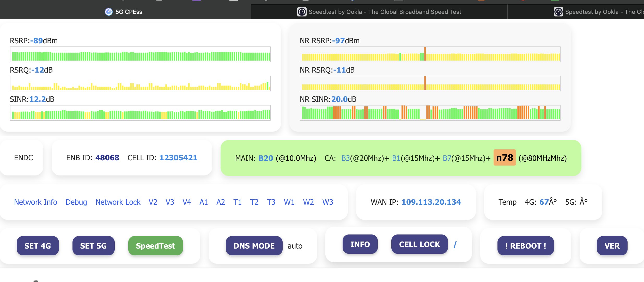Start the green SpeedTest button
The image size is (644, 282).
pyautogui.click(x=155, y=246)
